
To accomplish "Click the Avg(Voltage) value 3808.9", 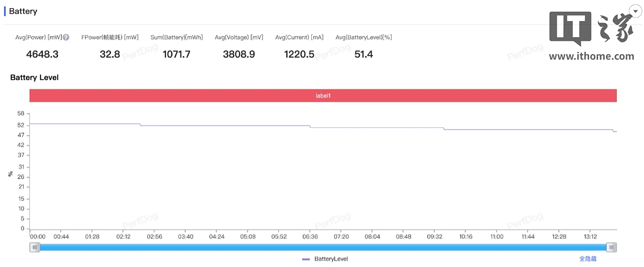I will [239, 55].
